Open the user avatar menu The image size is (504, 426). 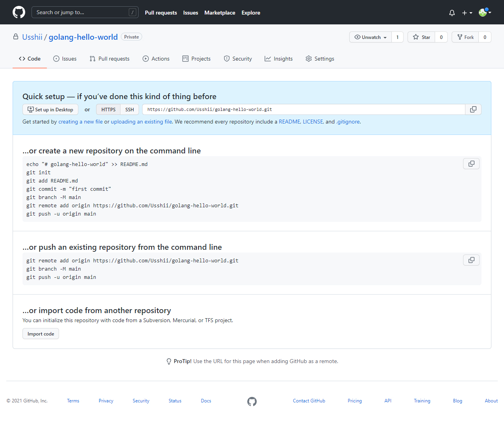coord(485,13)
